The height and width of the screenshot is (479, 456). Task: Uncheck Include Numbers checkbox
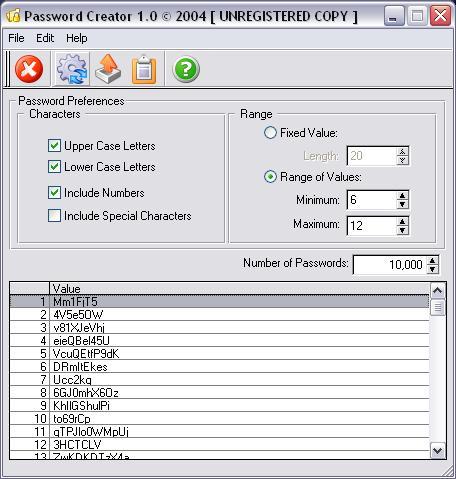(x=54, y=193)
